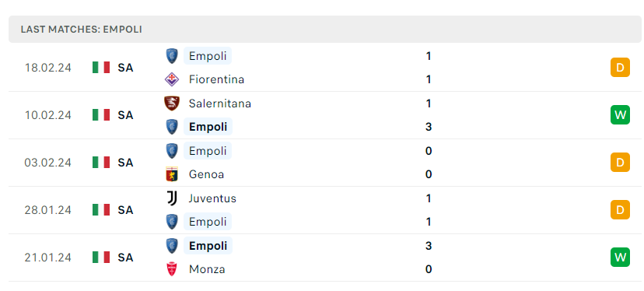Click Italy flag in 21.01.24 row
The image size is (644, 291).
coord(101,258)
